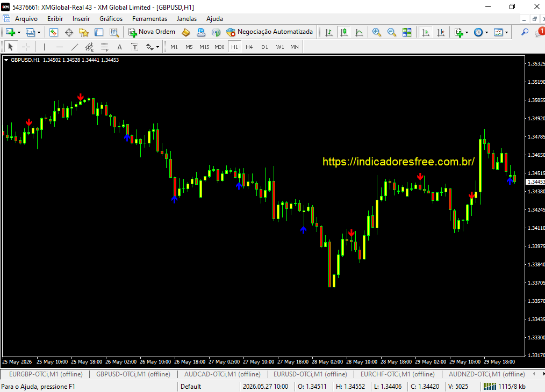Zoom out of the chart

391,32
